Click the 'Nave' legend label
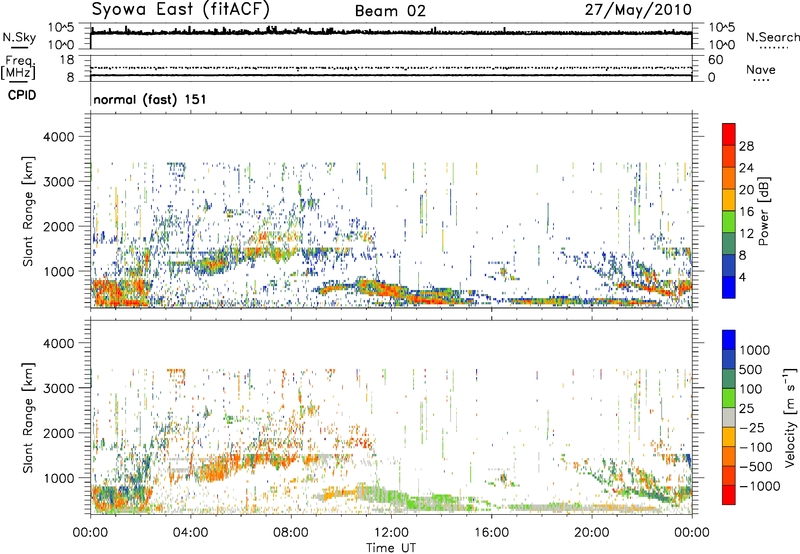This screenshot has height=554, width=800. pyautogui.click(x=760, y=69)
